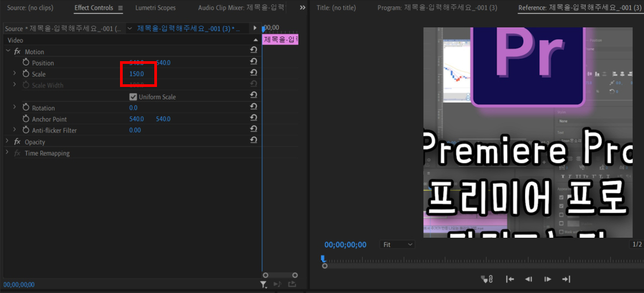Click the Effect Controls timecode at bottom left
Screen dimensions: 644x293
(x=19, y=284)
